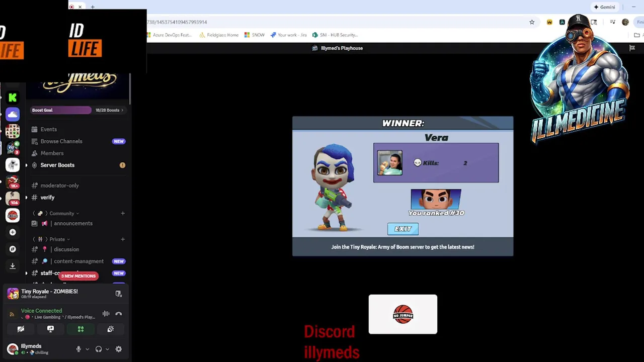Viewport: 644px width, 362px height.
Task: Open Fieldglass: Home bookmark
Action: [219, 35]
